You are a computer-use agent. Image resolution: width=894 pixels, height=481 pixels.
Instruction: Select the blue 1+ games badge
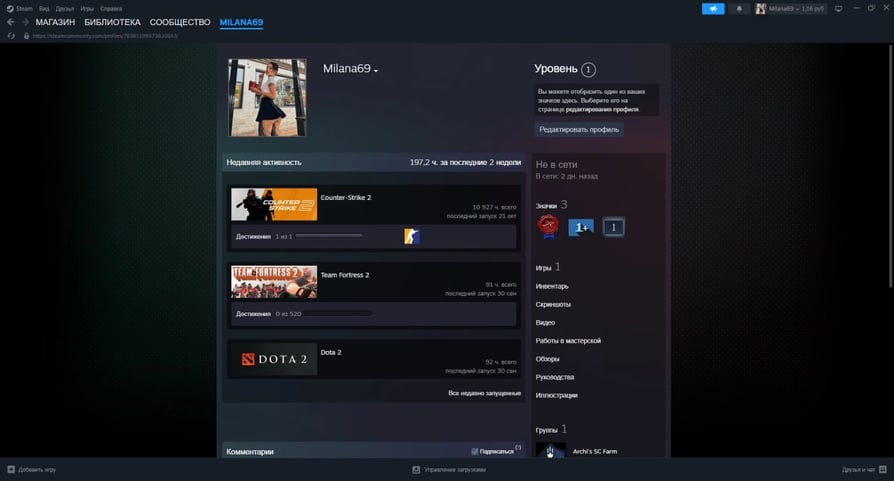pos(580,227)
